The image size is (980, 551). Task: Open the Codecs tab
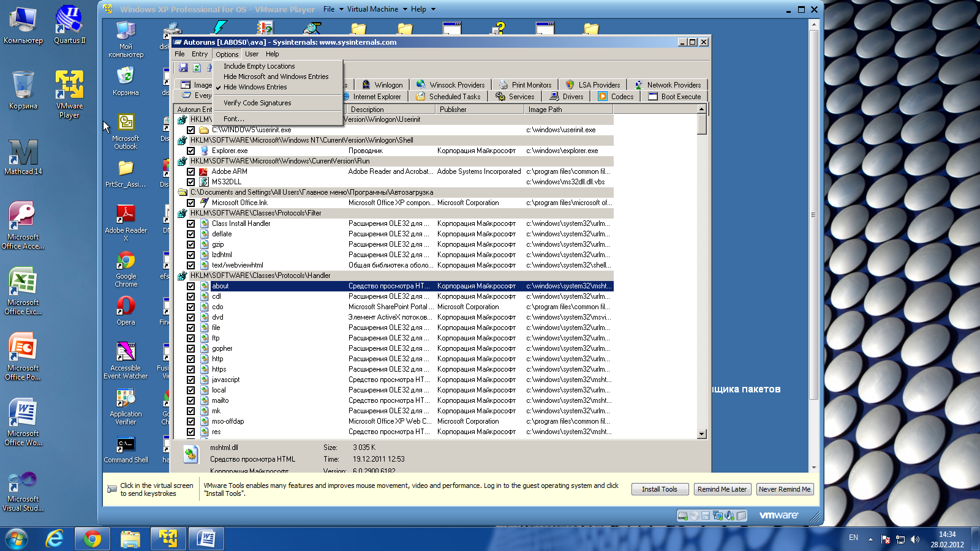click(x=616, y=97)
